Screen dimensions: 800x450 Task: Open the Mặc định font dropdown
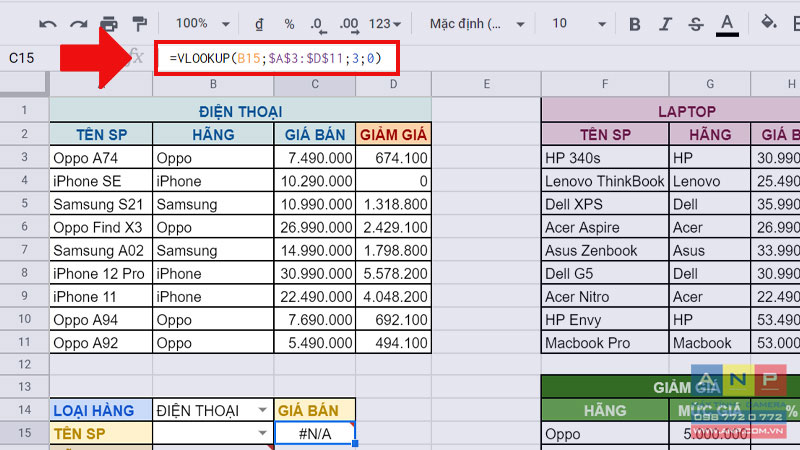click(477, 24)
